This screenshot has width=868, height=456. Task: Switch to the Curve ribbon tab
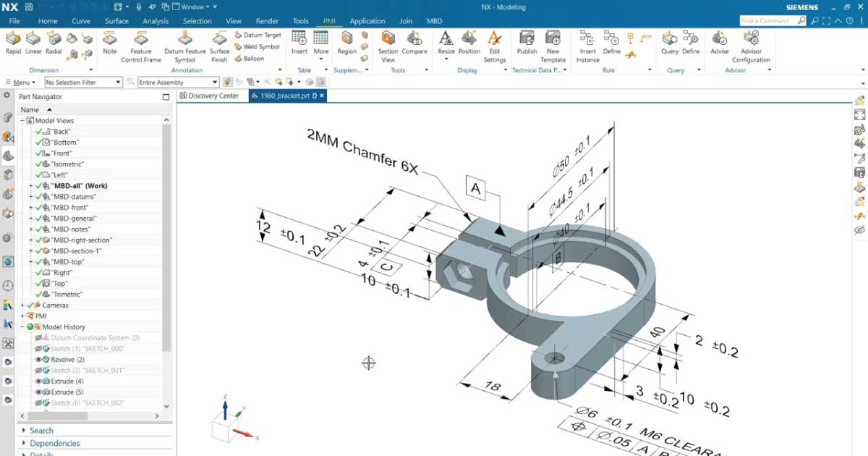click(81, 21)
